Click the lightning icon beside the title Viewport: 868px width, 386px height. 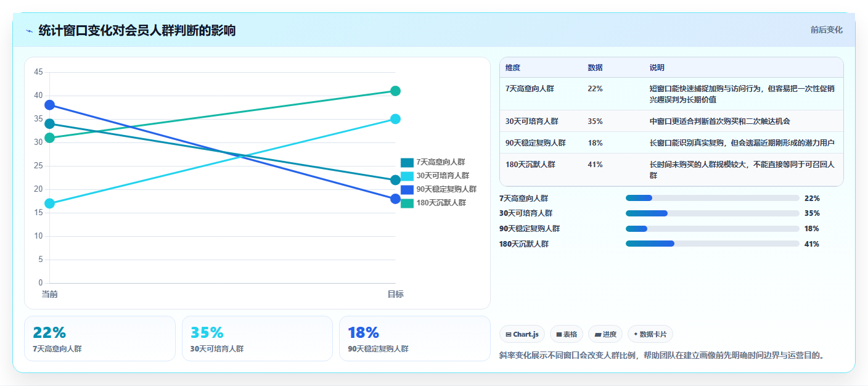[x=29, y=31]
